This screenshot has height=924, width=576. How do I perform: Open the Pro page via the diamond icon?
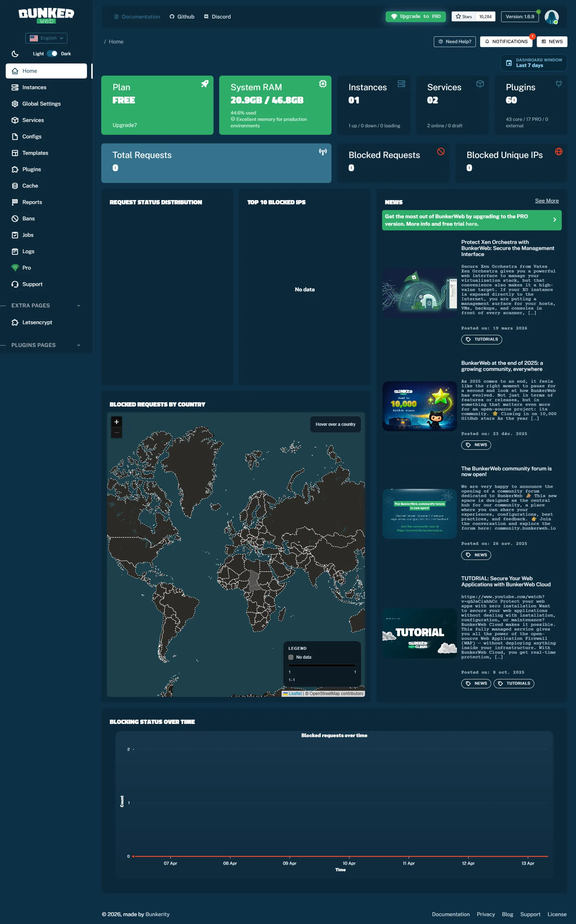[15, 267]
